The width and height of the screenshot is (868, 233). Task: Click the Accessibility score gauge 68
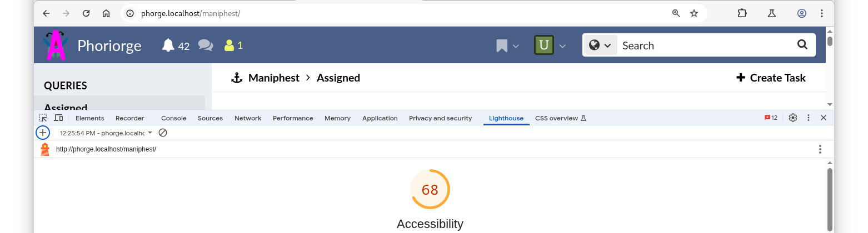(x=430, y=189)
